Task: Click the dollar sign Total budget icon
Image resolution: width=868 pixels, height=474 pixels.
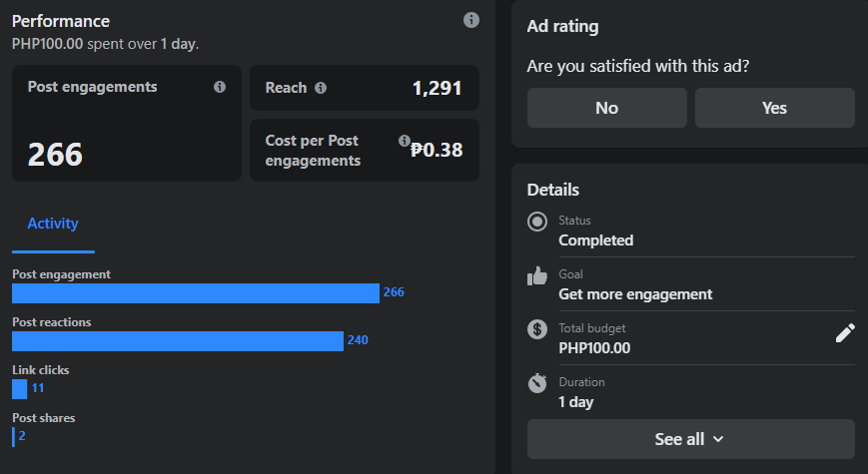Action: click(537, 328)
